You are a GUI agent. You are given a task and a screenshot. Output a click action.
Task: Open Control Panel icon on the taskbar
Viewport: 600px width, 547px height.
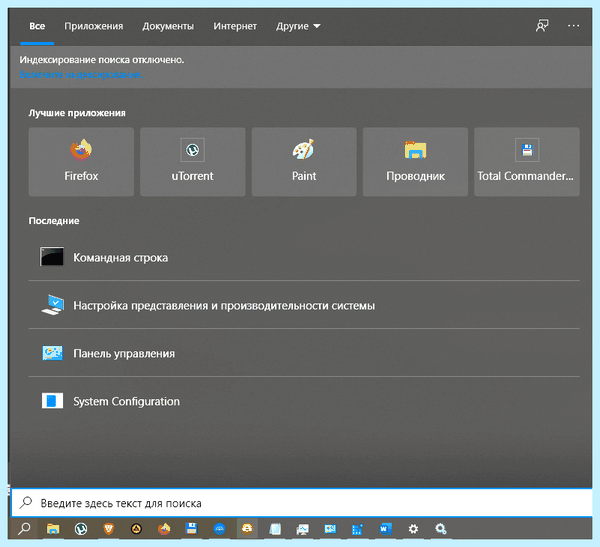click(330, 529)
